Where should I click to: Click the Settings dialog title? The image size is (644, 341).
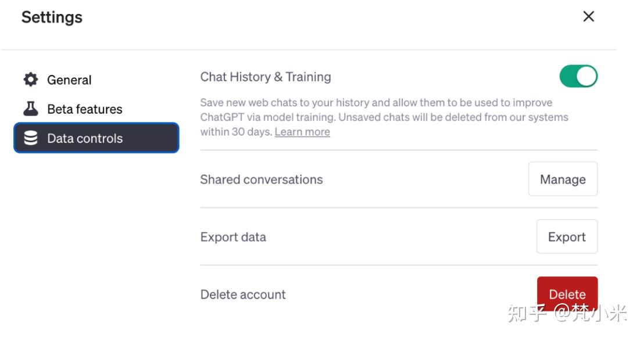tap(51, 17)
